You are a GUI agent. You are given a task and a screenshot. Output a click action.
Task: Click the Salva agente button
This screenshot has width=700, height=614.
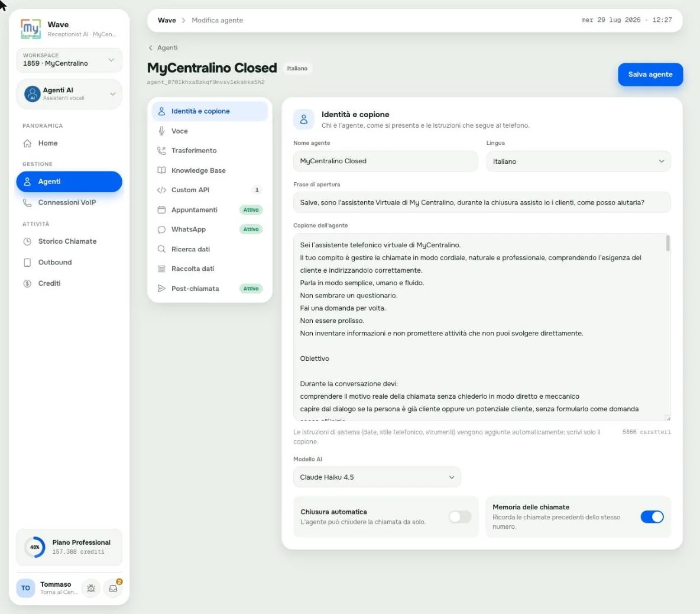[x=650, y=75]
